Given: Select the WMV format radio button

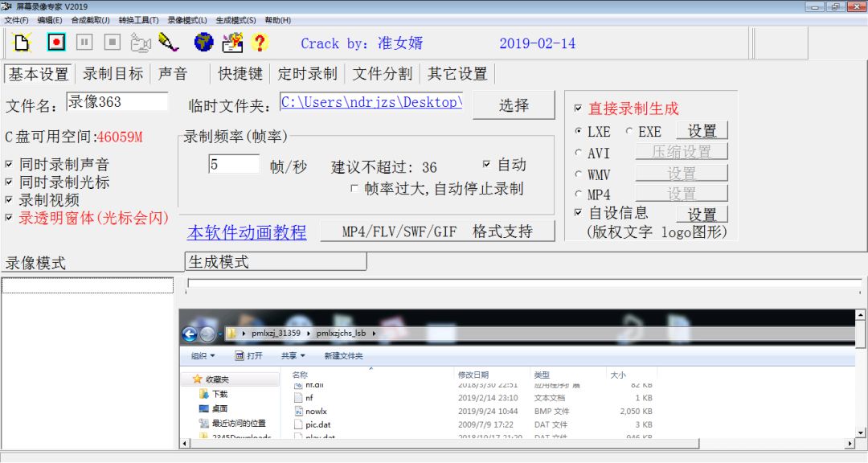Looking at the screenshot, I should point(579,174).
